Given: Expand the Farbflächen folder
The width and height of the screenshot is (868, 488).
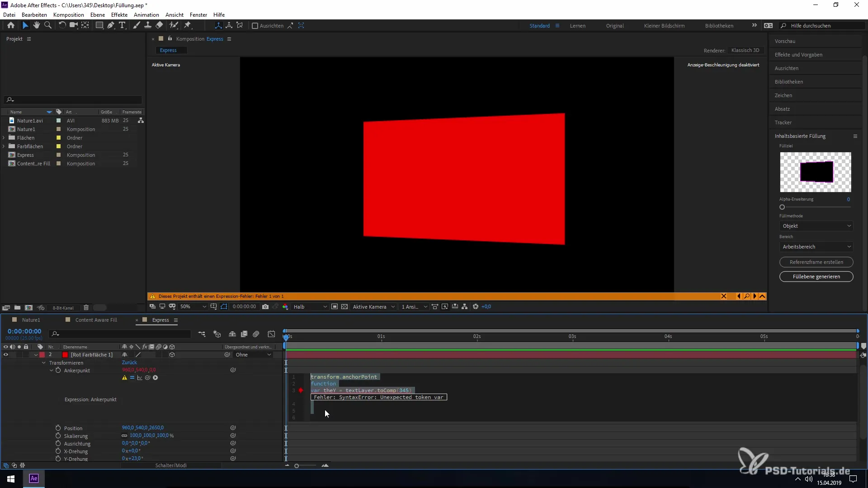Looking at the screenshot, I should click(4, 146).
